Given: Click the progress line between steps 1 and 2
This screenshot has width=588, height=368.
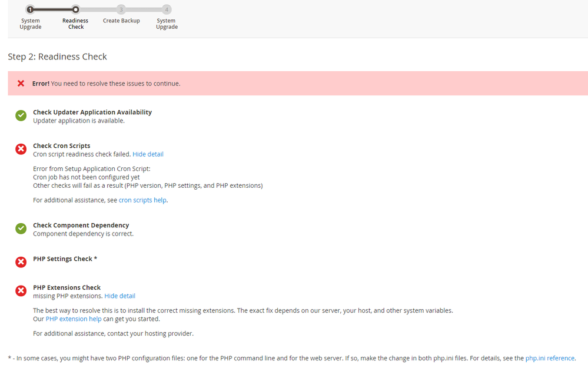Looking at the screenshot, I should (x=53, y=9).
